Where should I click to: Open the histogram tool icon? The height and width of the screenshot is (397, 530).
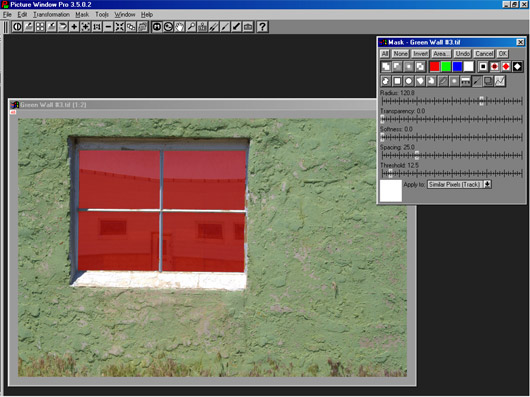click(x=202, y=27)
